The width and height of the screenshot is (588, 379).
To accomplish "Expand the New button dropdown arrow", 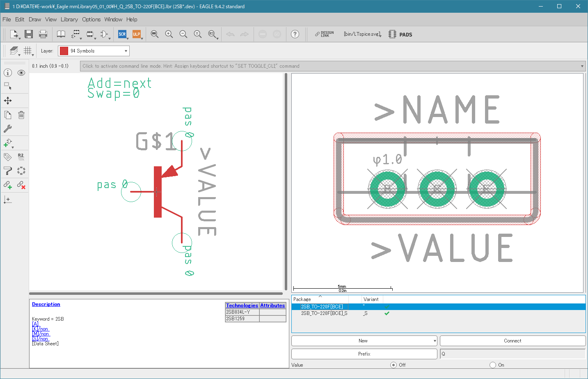I will [x=435, y=341].
